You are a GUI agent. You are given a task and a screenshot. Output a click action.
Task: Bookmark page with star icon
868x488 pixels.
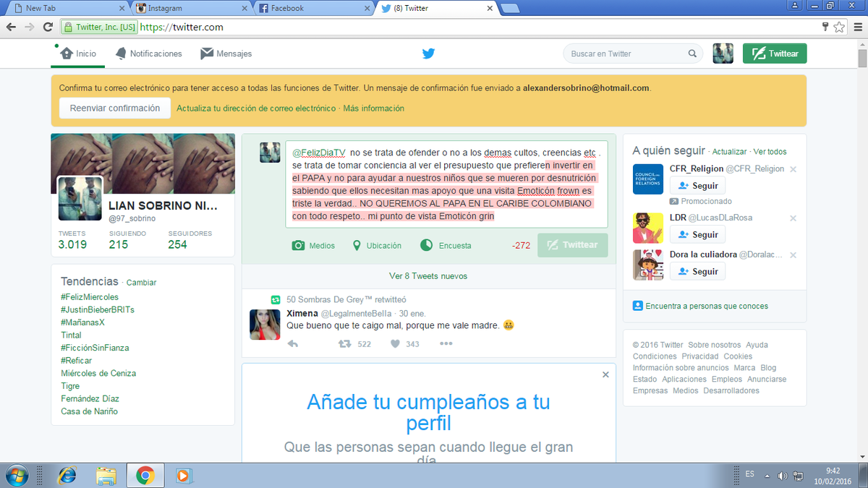point(839,27)
